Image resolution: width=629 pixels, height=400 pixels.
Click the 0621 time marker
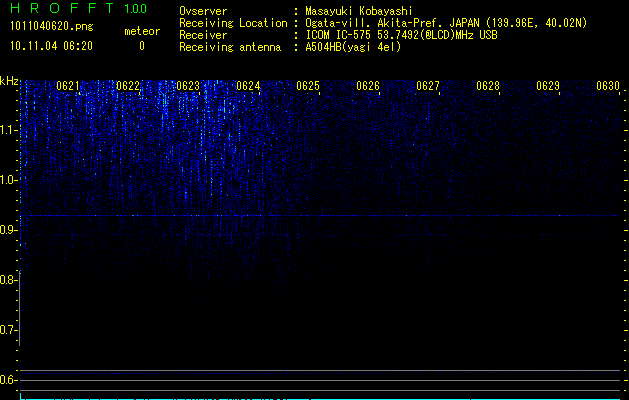[x=68, y=86]
